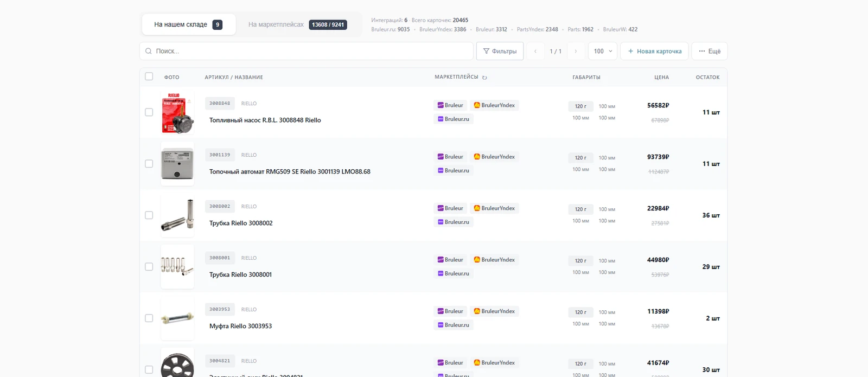Go to the previous page arrow

535,51
